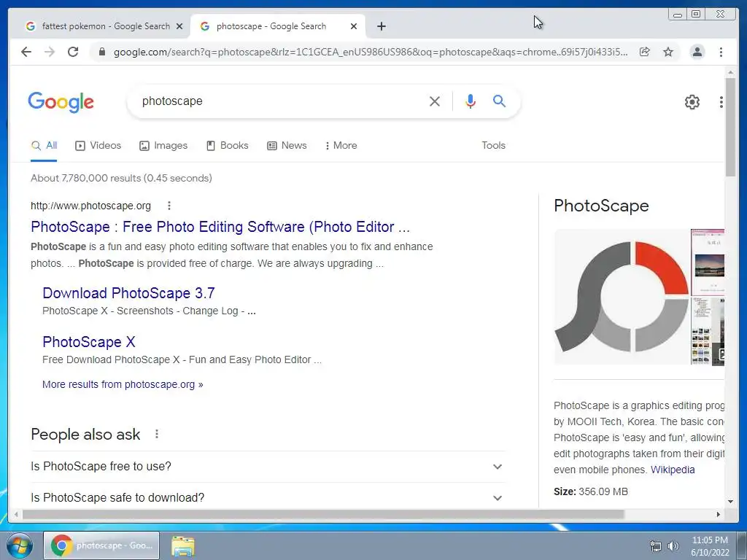Viewport: 747px width, 560px height.
Task: Open the photo grid screenshot thumbnail
Action: click(708, 331)
